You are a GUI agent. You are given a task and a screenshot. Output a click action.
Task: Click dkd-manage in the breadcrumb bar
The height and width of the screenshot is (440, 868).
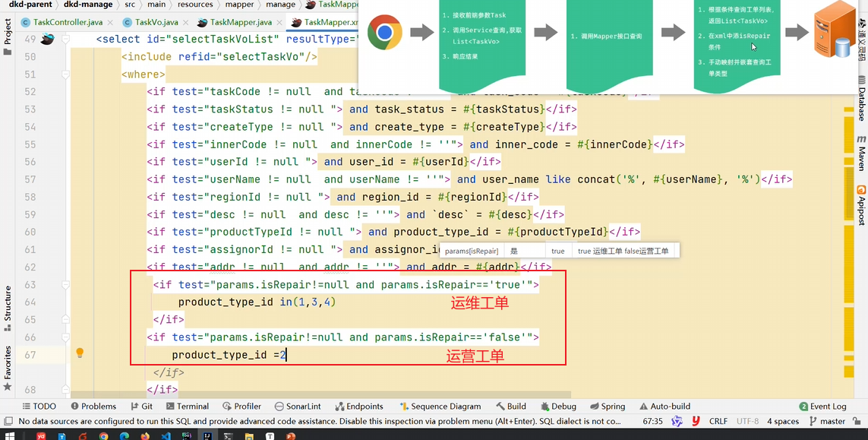pyautogui.click(x=88, y=5)
